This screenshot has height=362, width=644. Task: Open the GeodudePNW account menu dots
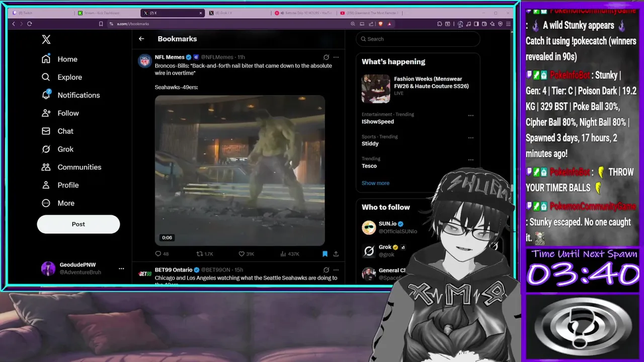pos(121,268)
